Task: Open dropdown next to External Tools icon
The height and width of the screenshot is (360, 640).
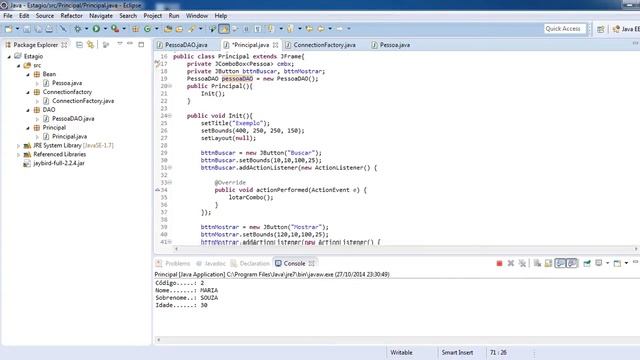Action: pyautogui.click(x=124, y=29)
